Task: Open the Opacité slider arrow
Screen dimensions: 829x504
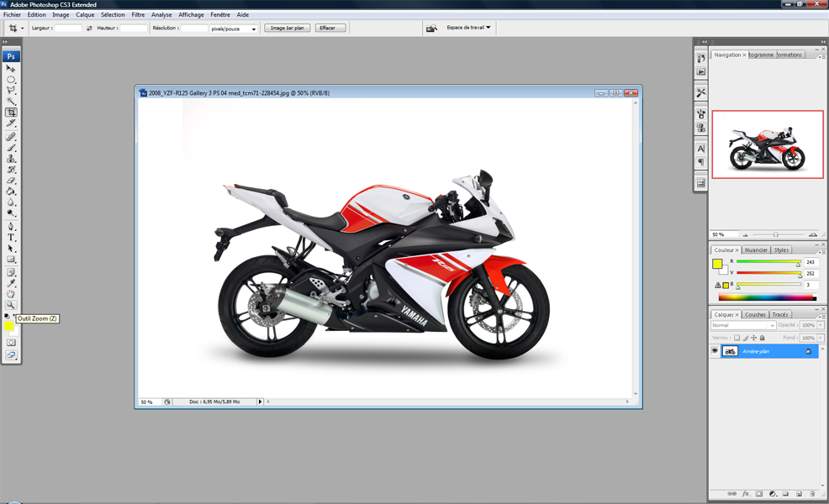Action: (x=821, y=325)
